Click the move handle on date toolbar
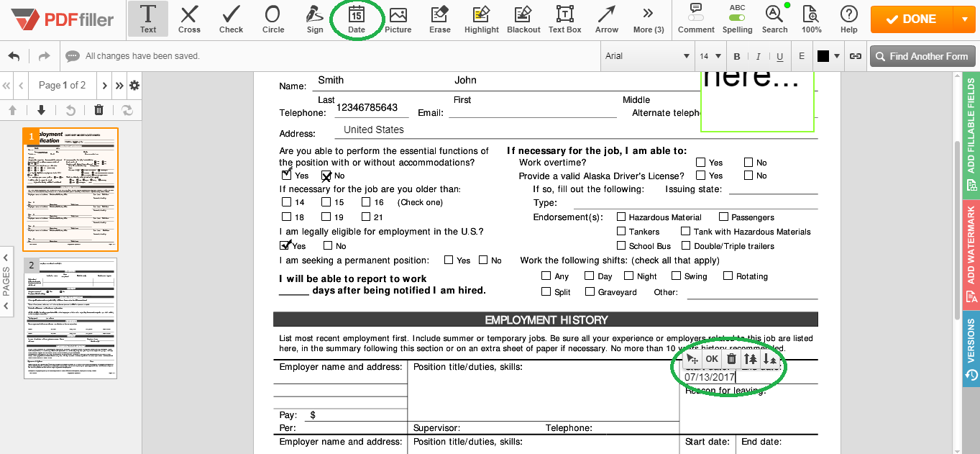The height and width of the screenshot is (454, 980). pyautogui.click(x=692, y=358)
